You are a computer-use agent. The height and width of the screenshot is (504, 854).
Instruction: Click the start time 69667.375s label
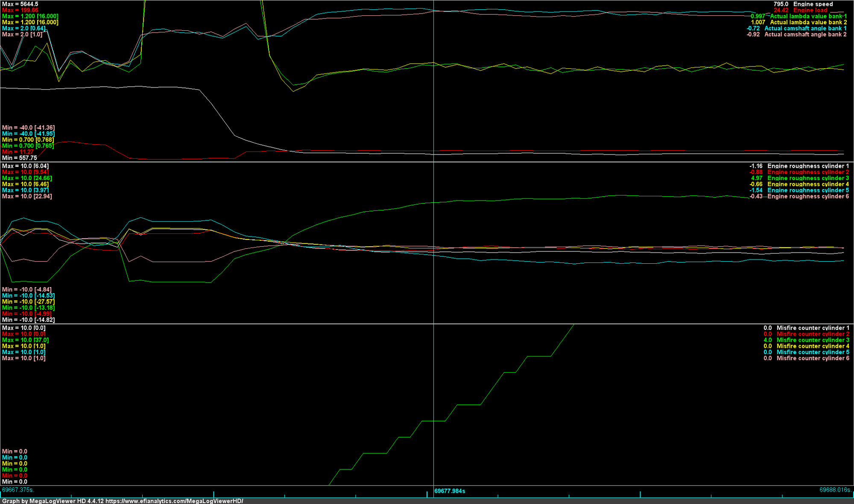18,490
